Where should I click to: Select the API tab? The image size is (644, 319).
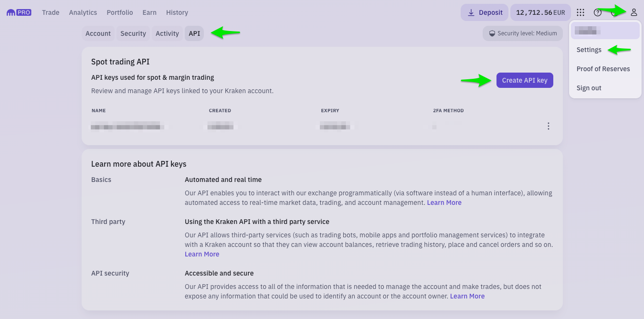[194, 33]
